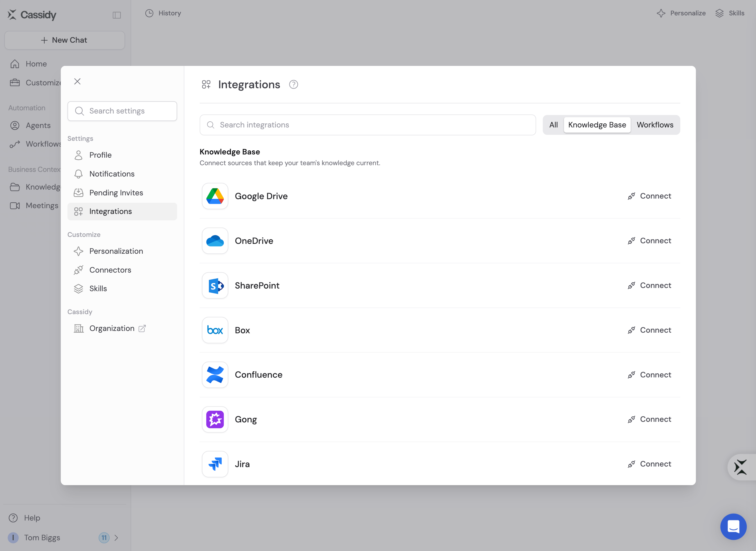Click the OneDrive cloud logo icon

click(215, 241)
